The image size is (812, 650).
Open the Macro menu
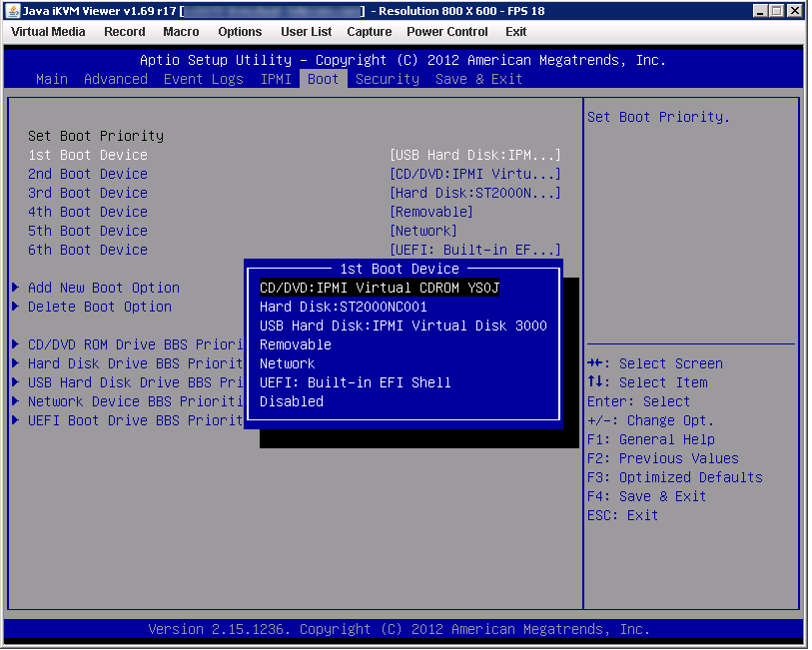(x=181, y=32)
